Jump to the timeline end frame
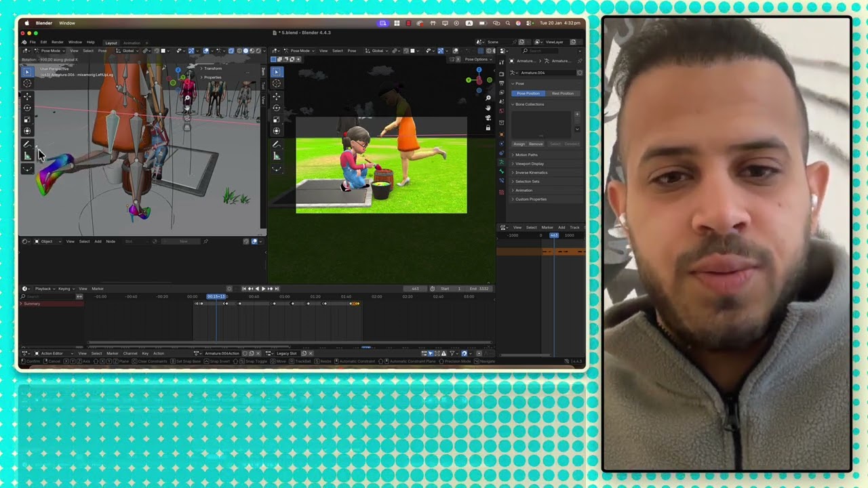Screen dimensions: 868x488 click(277, 289)
